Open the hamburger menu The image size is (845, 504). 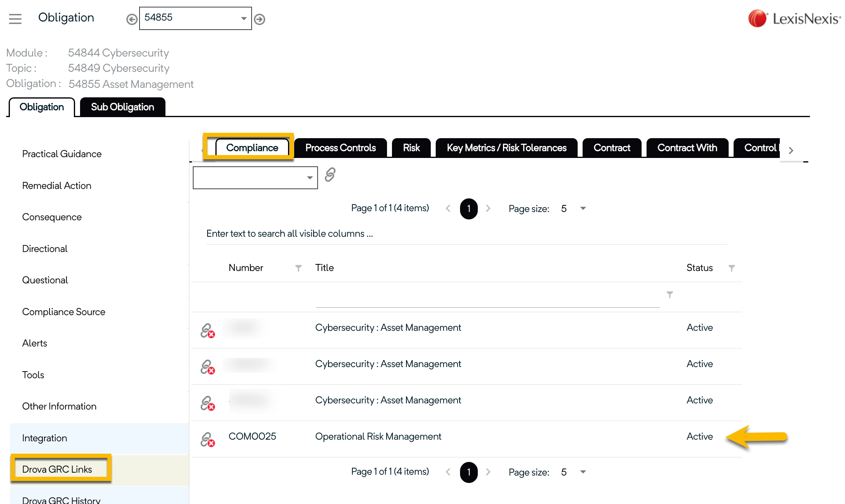[x=15, y=19]
